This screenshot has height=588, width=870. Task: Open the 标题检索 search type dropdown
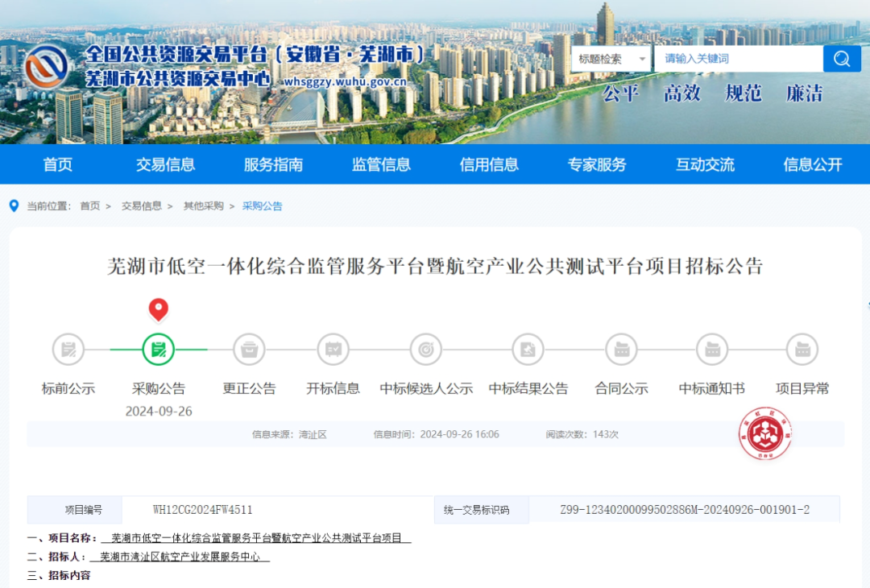[611, 59]
